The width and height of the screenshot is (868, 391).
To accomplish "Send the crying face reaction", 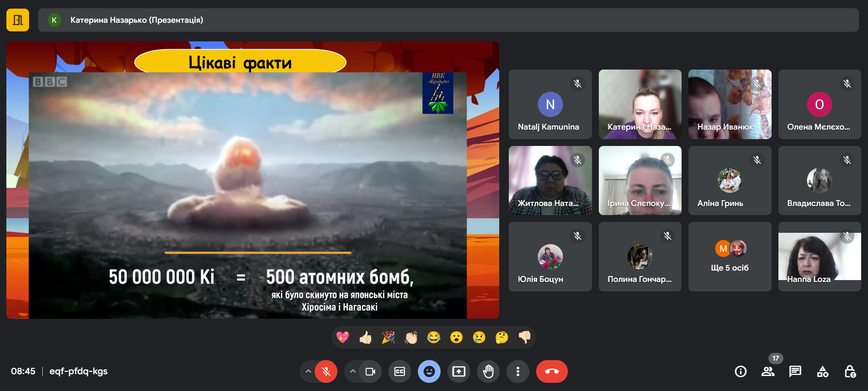I will click(479, 337).
